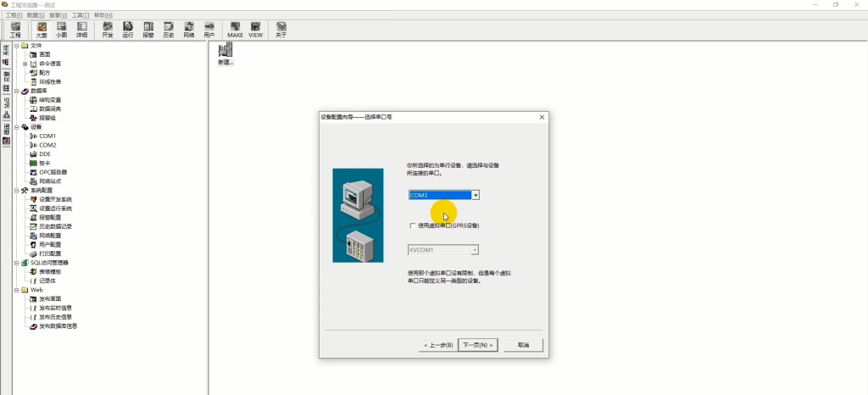Expand the 命令语言 tree node
The height and width of the screenshot is (395, 868).
point(25,64)
